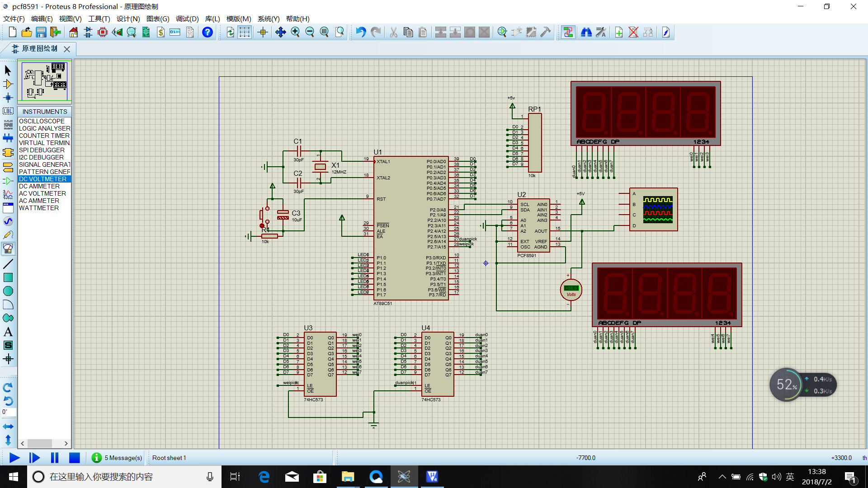Click the schematic overview thumbnail
The width and height of the screenshot is (868, 488).
pos(44,81)
